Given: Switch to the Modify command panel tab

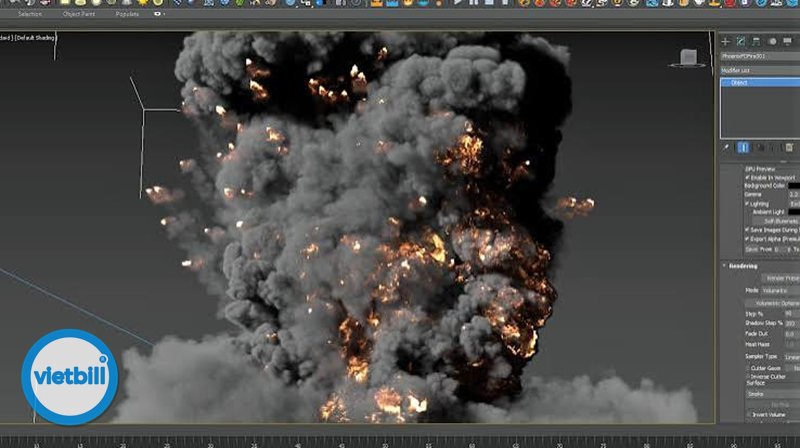Looking at the screenshot, I should (x=741, y=41).
